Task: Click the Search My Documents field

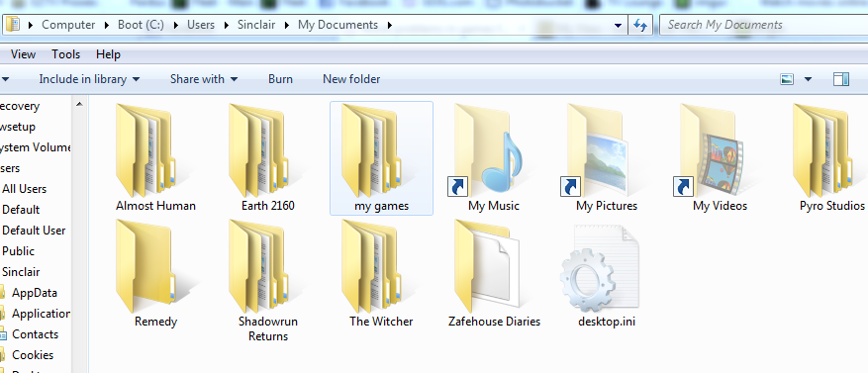Action: tap(764, 25)
